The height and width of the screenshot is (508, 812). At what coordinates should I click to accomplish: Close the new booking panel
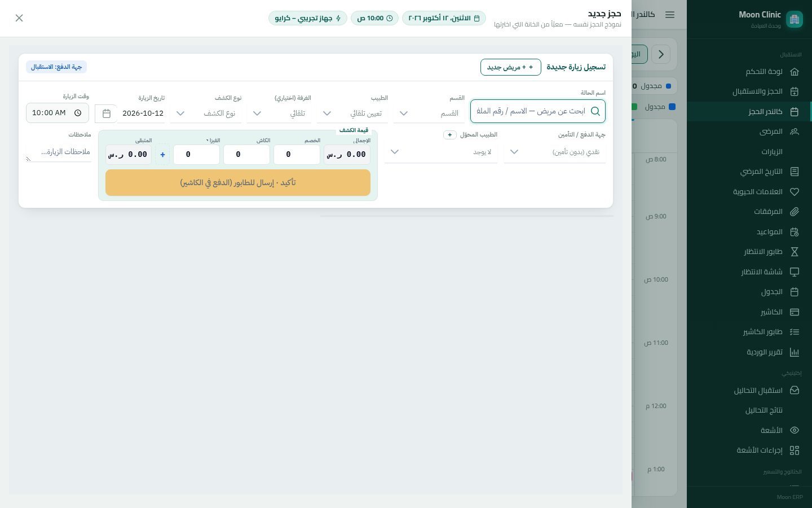pos(19,18)
